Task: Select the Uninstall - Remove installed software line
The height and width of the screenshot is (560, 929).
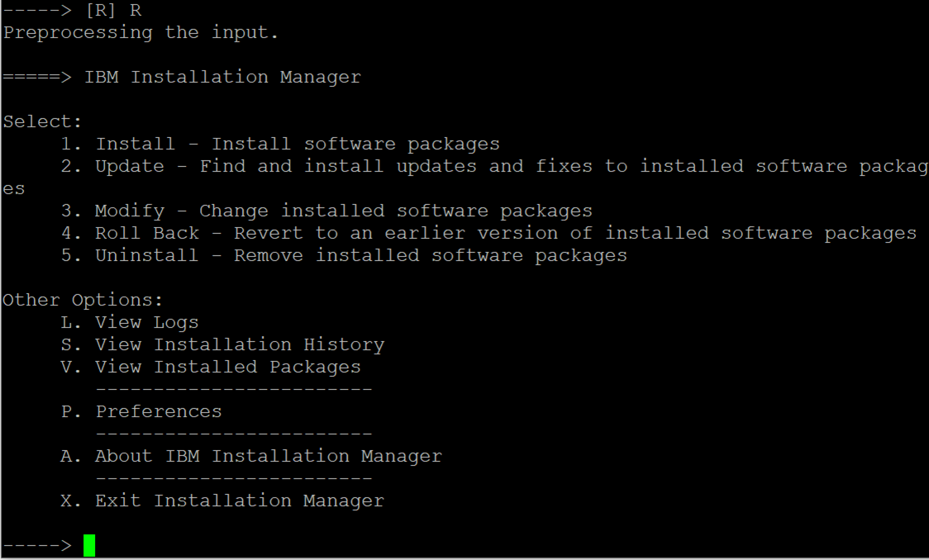Action: pyautogui.click(x=344, y=256)
